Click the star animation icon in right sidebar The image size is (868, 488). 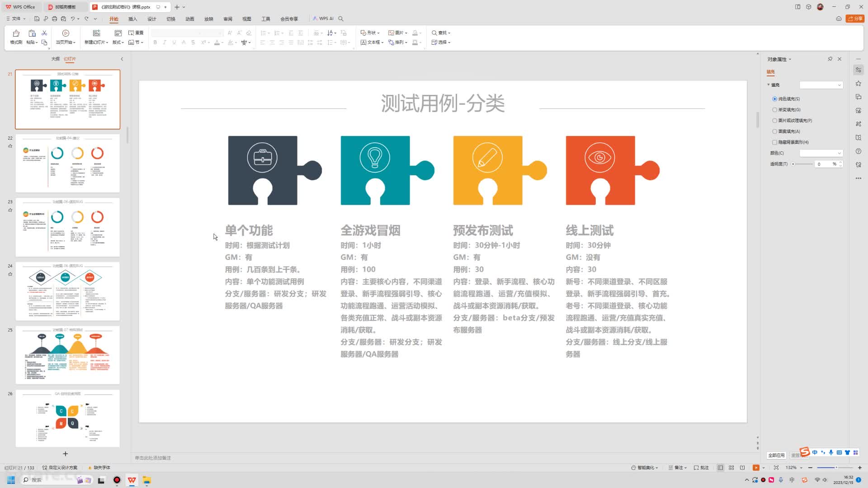click(x=859, y=84)
